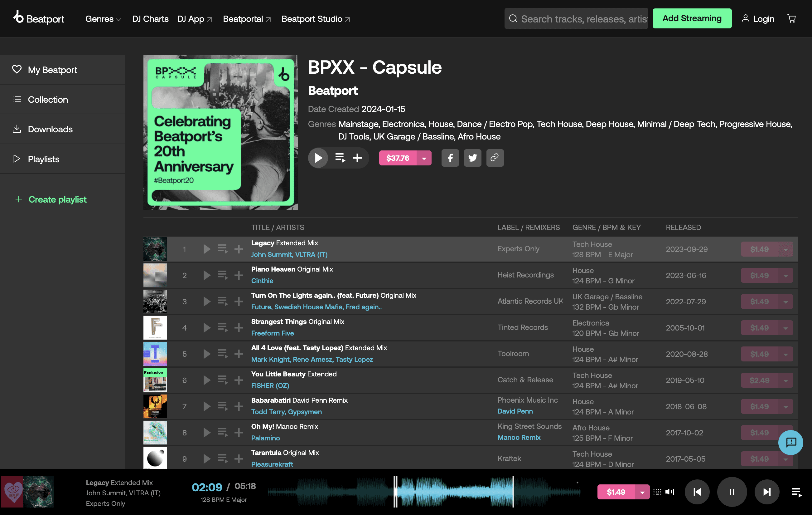The height and width of the screenshot is (515, 812).
Task: Skip to next track in player
Action: [x=767, y=492]
